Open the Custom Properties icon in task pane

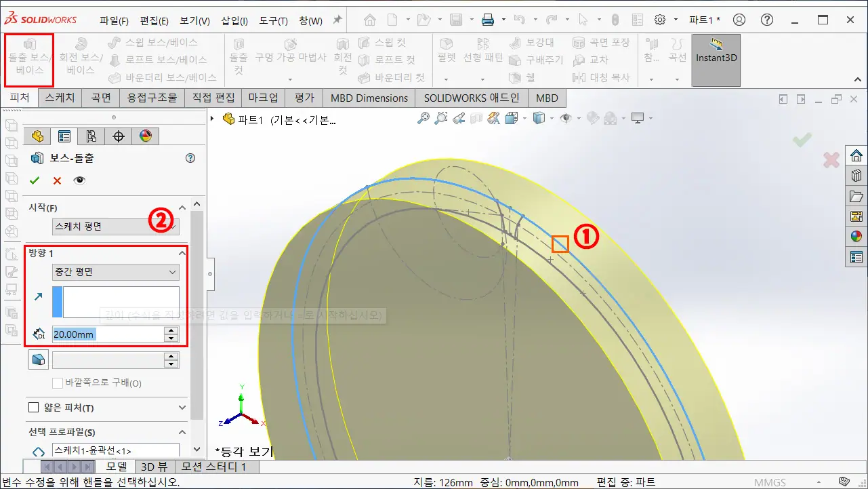(x=856, y=257)
